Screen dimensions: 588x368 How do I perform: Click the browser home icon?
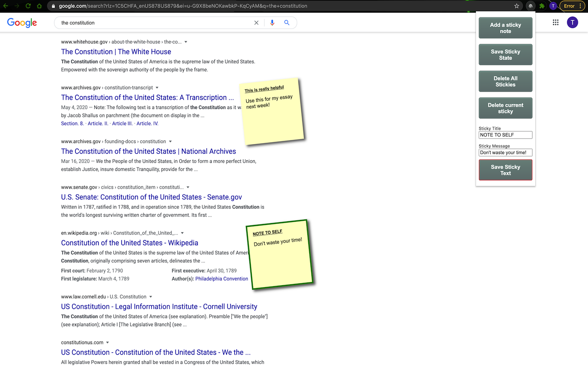(x=40, y=6)
